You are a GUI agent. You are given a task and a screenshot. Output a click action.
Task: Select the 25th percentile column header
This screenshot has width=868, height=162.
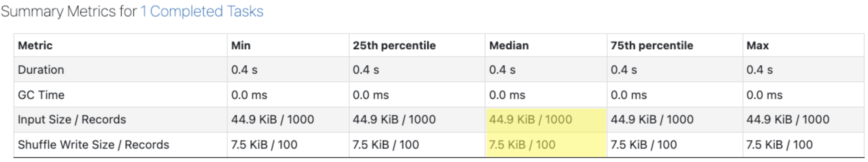(x=394, y=45)
